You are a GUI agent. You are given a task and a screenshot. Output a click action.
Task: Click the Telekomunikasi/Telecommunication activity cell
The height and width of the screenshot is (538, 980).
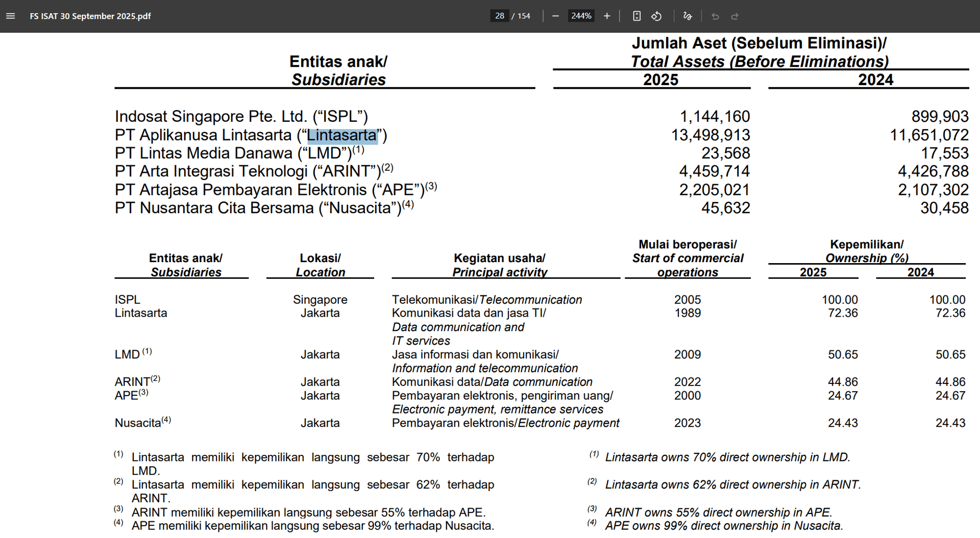(487, 300)
